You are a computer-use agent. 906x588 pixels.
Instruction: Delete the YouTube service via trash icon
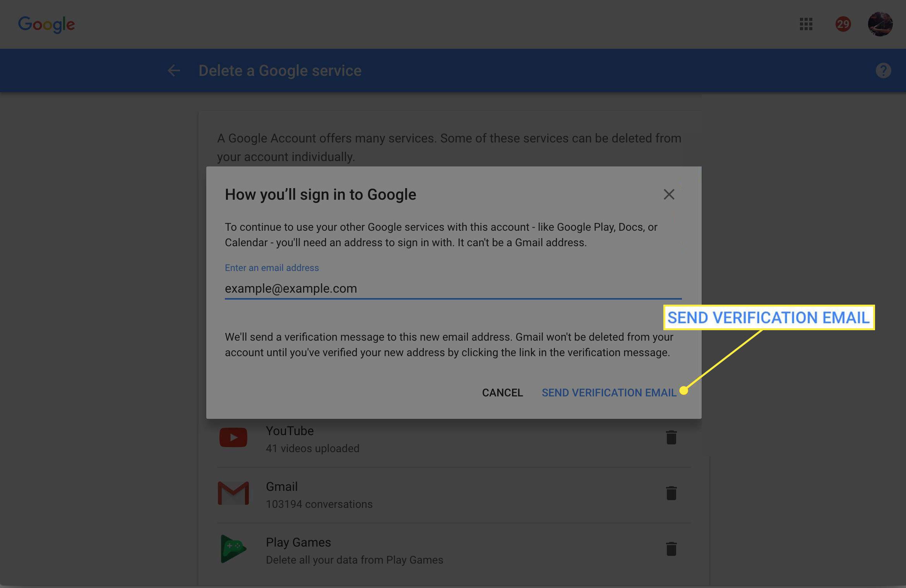point(671,437)
